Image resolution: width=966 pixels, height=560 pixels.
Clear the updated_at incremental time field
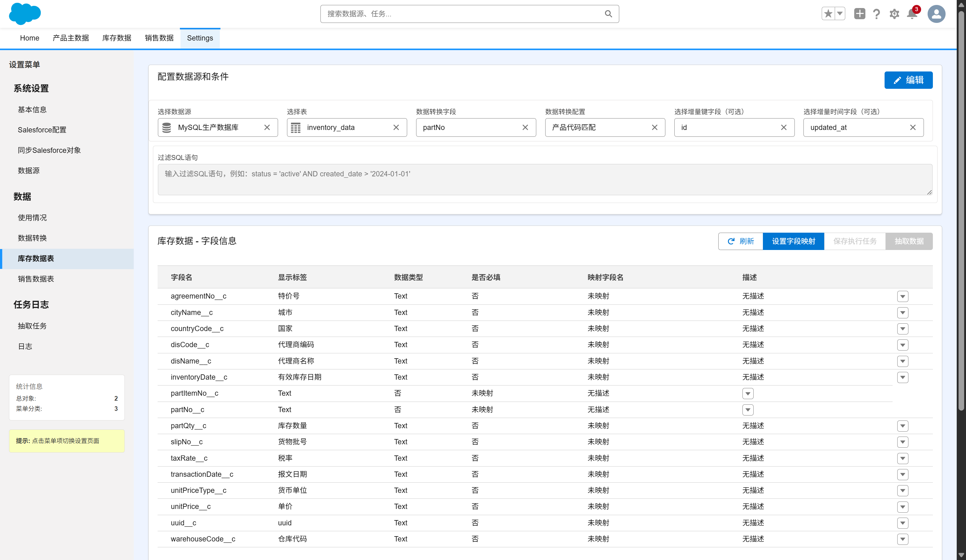(913, 127)
